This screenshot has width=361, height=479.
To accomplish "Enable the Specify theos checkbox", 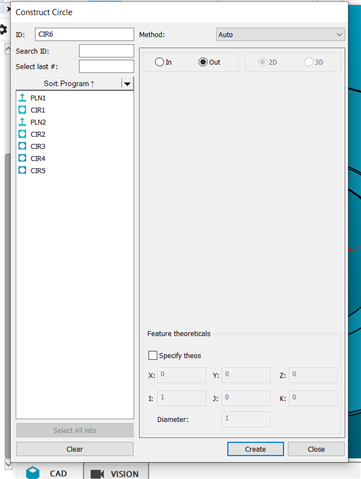I will [153, 355].
